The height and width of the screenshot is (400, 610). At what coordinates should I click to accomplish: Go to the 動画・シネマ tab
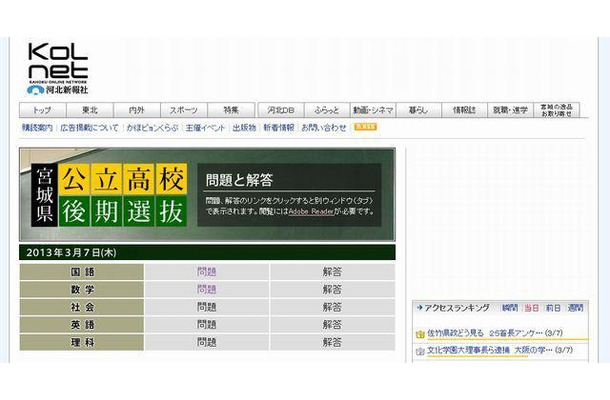(373, 110)
